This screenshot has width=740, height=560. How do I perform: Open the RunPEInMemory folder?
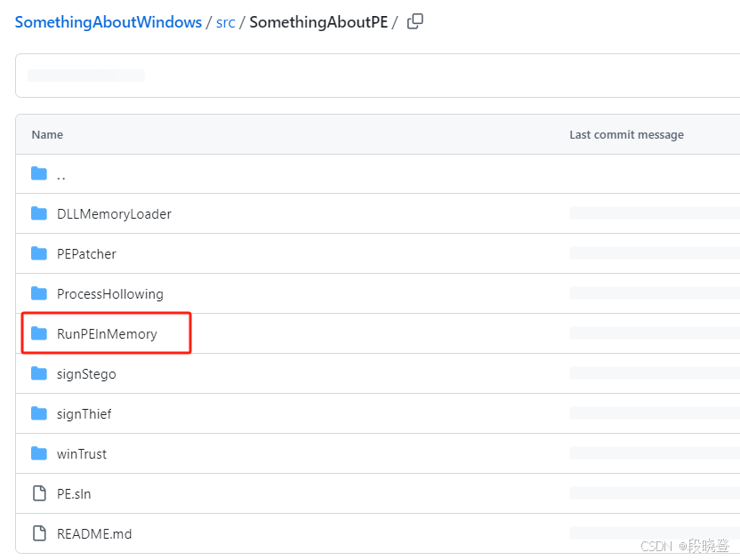coord(109,333)
